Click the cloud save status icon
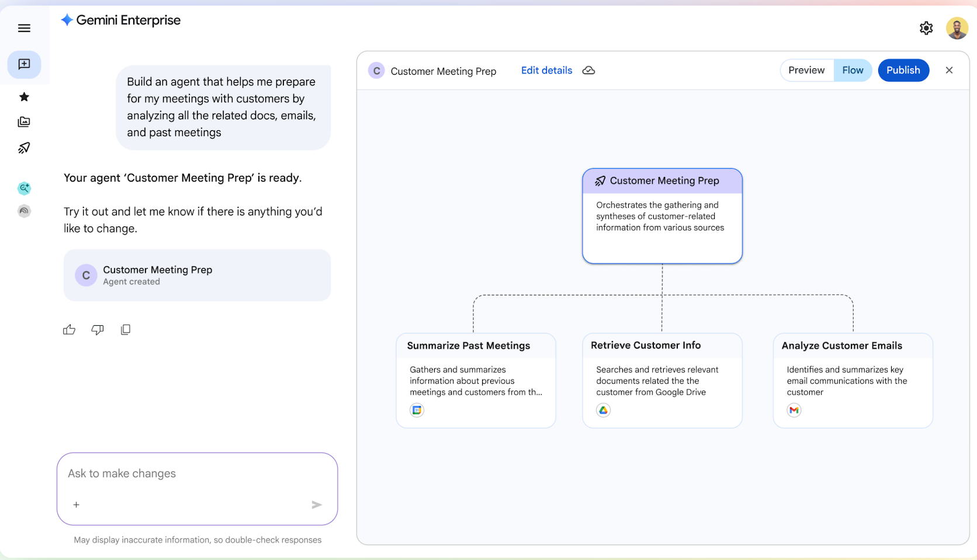Screen dimensions: 977x560 (x=589, y=71)
